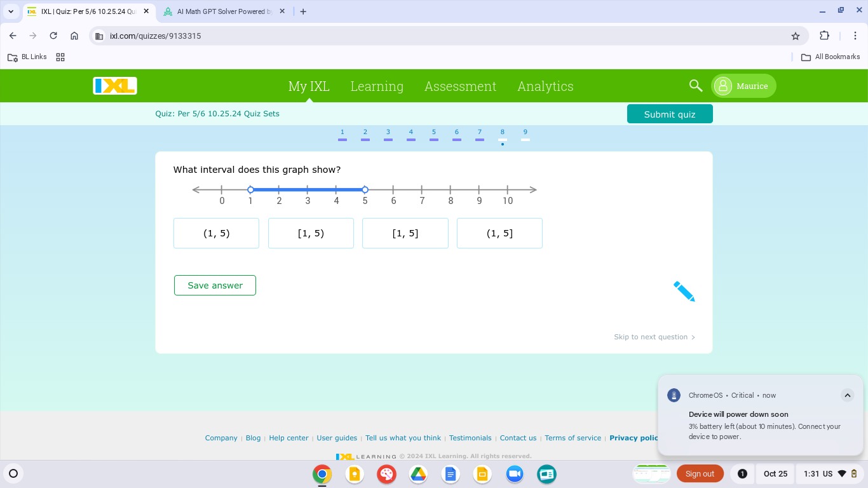Jump to quiz question 5
The image size is (868, 488).
[434, 134]
